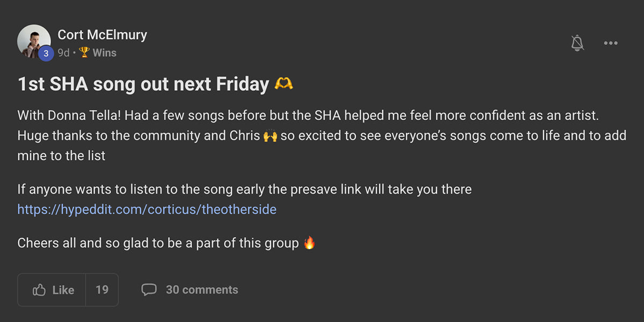Click the 9d post timestamp
The height and width of the screenshot is (322, 644).
[63, 53]
